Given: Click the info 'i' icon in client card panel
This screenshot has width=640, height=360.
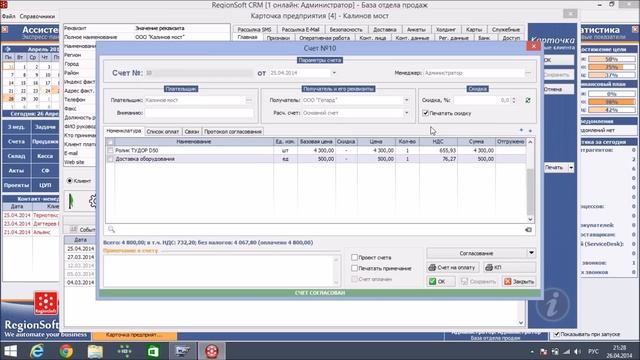Looking at the screenshot, I should coord(552,304).
